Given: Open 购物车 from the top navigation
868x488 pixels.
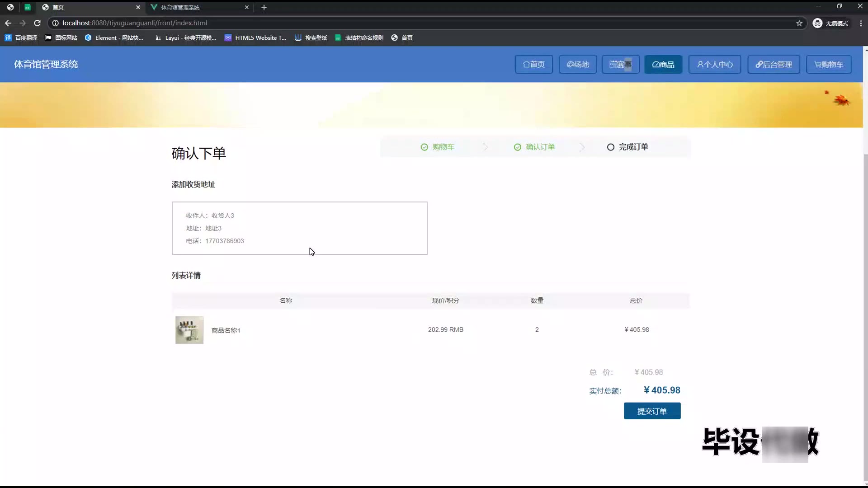Looking at the screenshot, I should [x=829, y=64].
